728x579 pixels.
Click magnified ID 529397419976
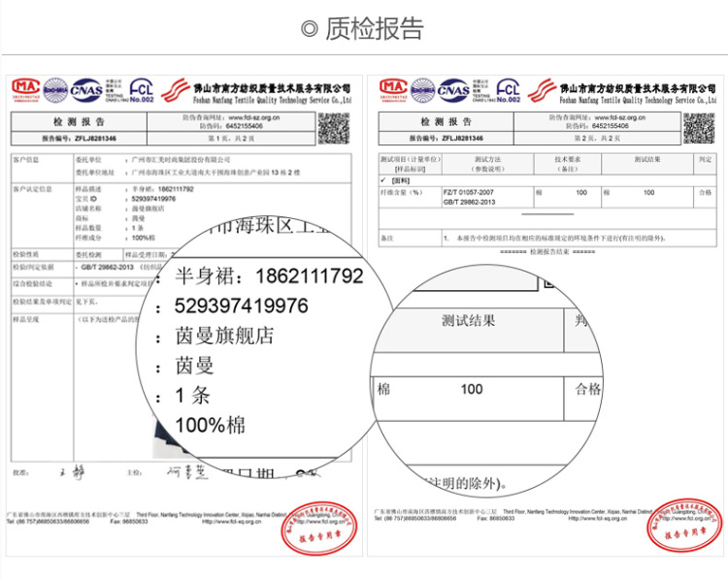coord(242,306)
